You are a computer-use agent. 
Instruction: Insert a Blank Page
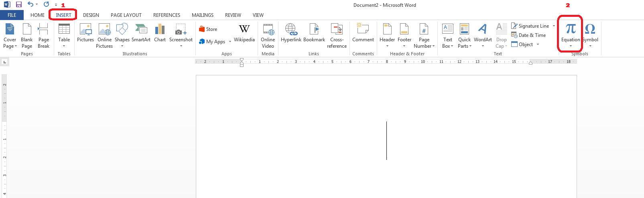pyautogui.click(x=27, y=36)
